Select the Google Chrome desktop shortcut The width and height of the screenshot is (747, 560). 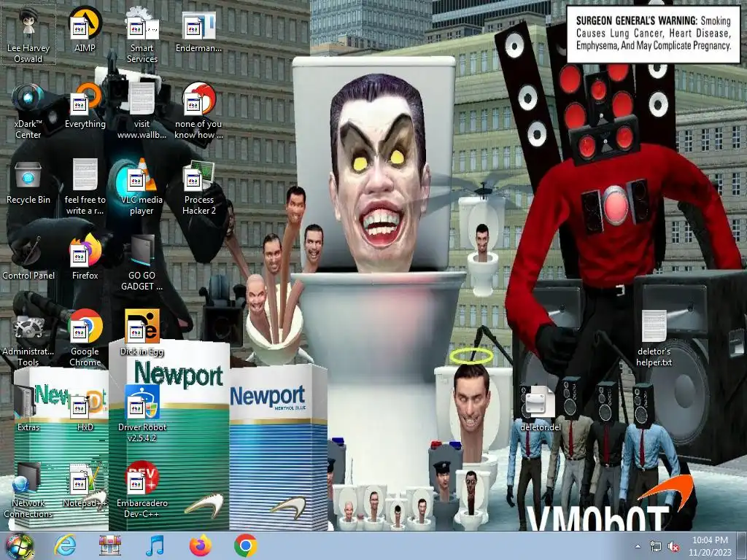point(85,339)
